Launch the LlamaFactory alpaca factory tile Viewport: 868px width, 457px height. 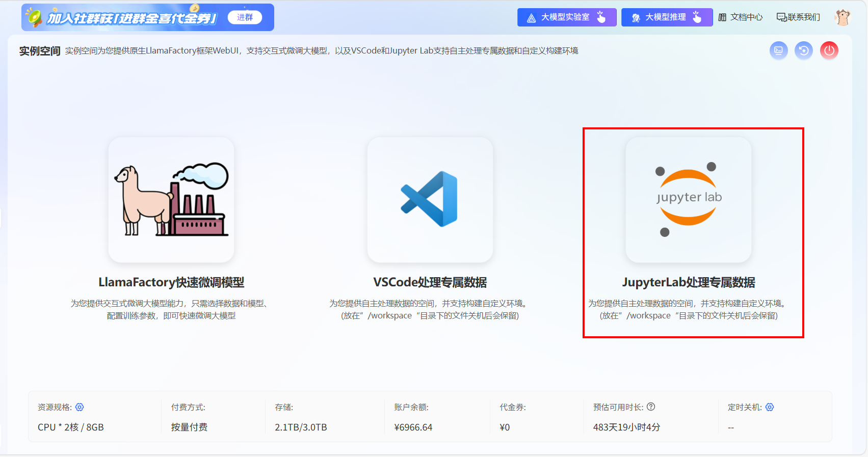pyautogui.click(x=171, y=200)
